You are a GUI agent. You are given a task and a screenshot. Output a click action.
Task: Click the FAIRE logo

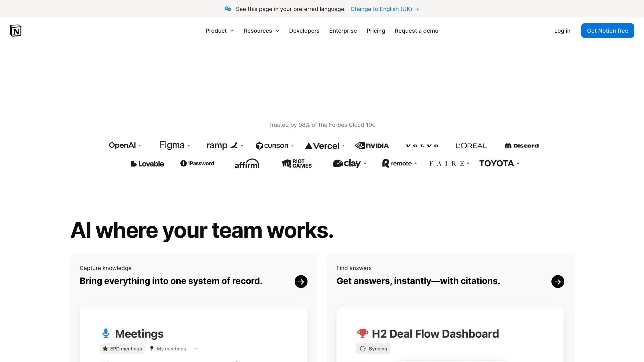(x=447, y=164)
